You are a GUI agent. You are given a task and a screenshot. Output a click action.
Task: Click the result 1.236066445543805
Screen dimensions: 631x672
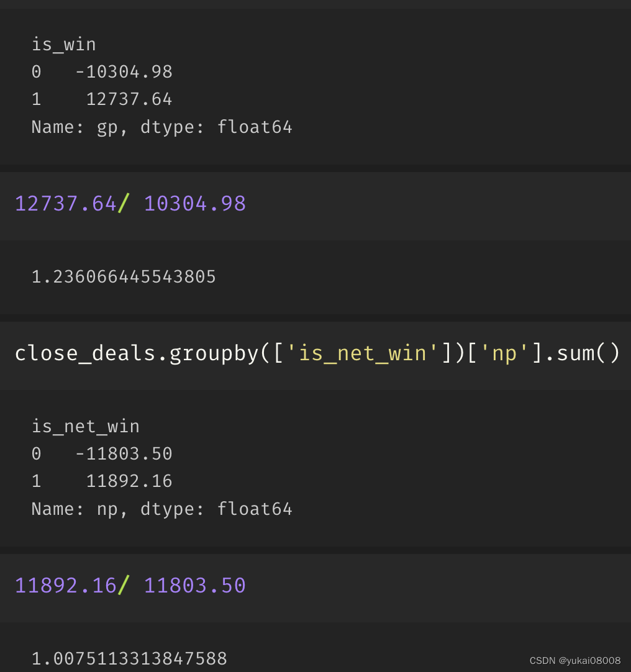click(x=124, y=276)
